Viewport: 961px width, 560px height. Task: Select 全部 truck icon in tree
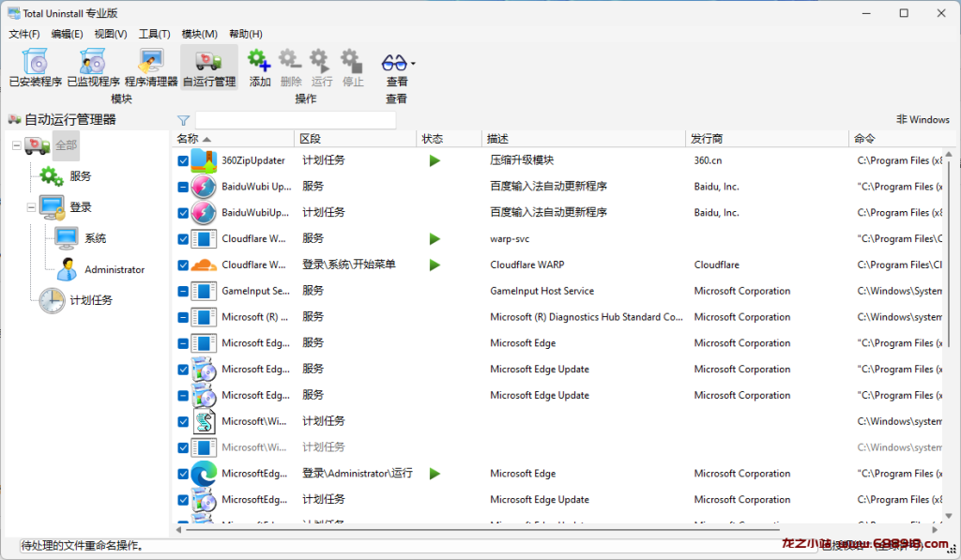[37, 145]
